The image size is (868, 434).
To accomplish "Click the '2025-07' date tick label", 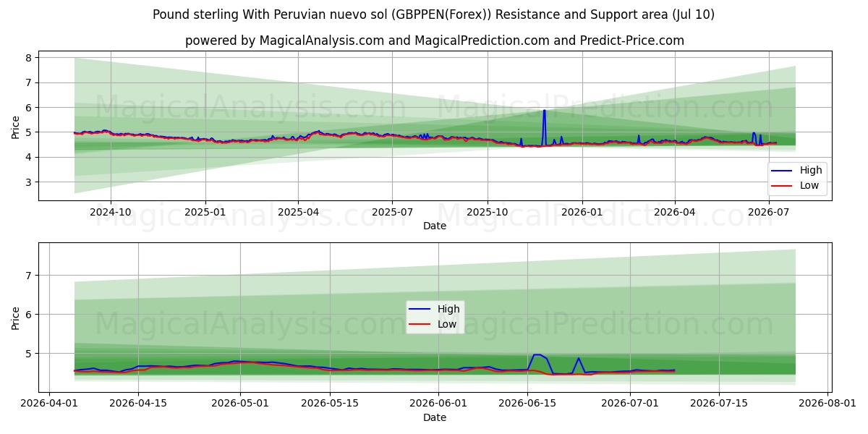I will point(392,212).
